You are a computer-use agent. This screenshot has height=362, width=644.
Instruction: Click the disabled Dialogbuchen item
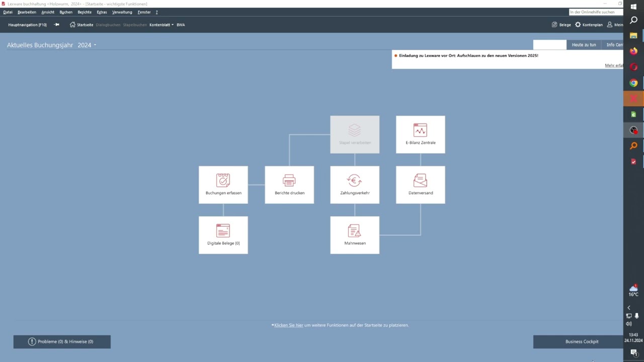[108, 25]
